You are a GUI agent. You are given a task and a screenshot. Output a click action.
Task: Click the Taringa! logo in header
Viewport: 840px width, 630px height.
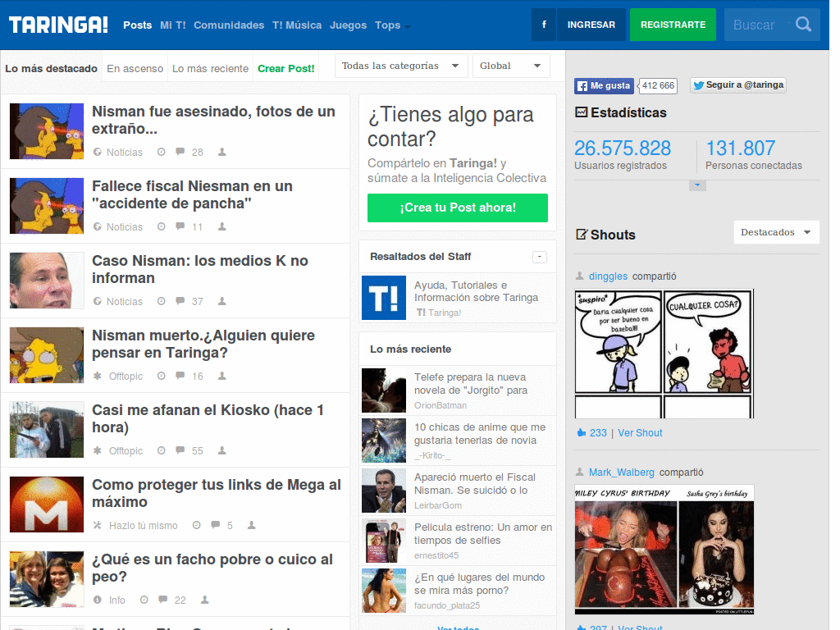tap(58, 25)
